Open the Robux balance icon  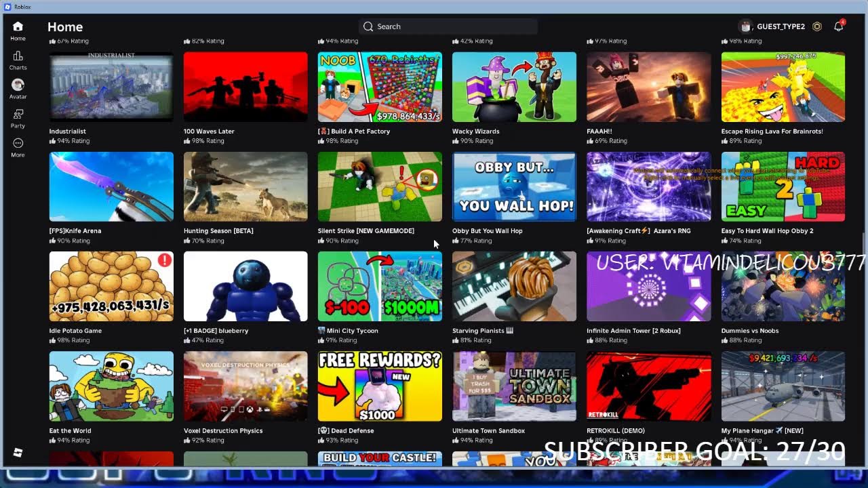817,26
